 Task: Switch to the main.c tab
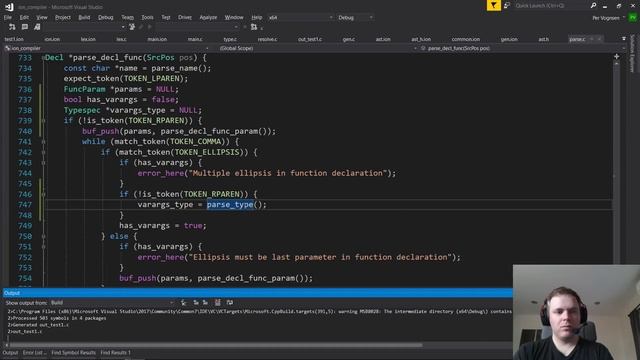click(195, 39)
